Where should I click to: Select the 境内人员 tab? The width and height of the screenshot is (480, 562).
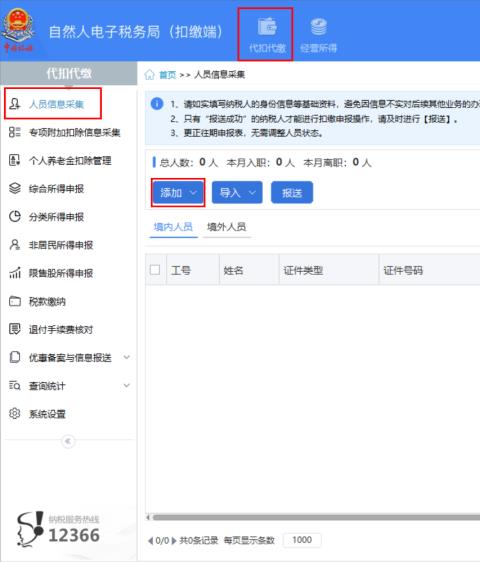tap(173, 227)
